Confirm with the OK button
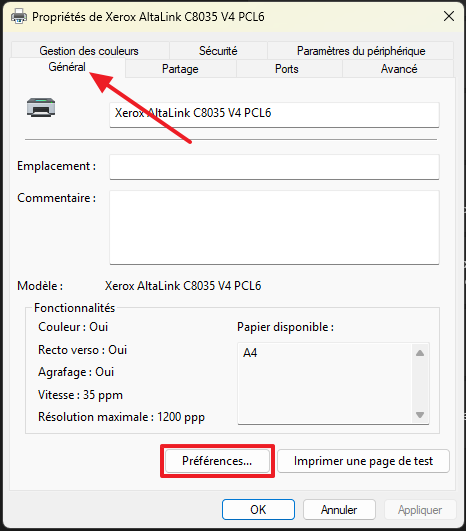The height and width of the screenshot is (531, 466). click(258, 509)
